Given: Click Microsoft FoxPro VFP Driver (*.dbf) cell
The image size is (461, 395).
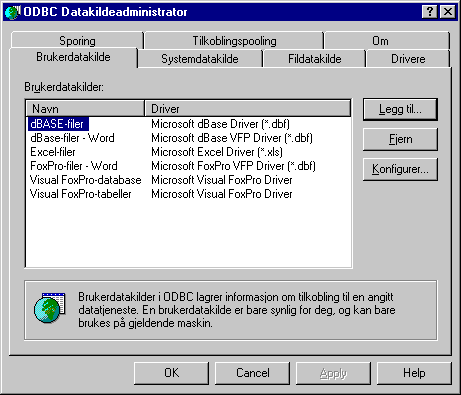Looking at the screenshot, I should coord(233,166).
